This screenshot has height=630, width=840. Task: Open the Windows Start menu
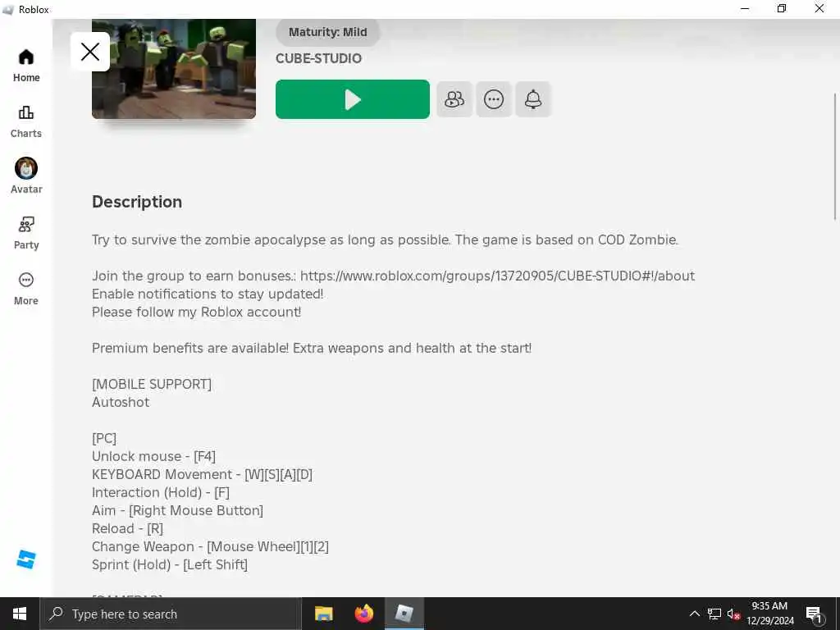click(20, 614)
